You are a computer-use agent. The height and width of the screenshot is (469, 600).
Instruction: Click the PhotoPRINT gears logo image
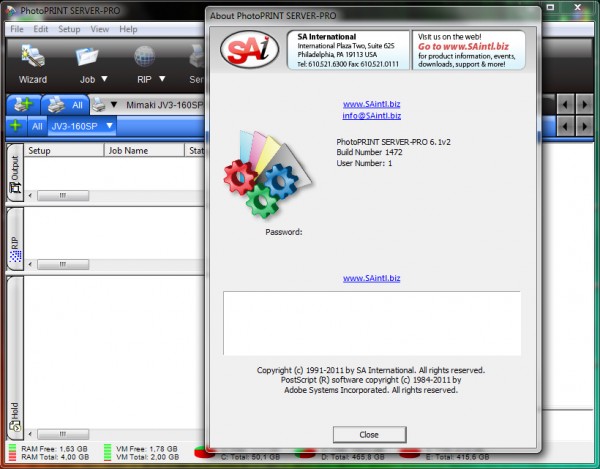(x=268, y=174)
